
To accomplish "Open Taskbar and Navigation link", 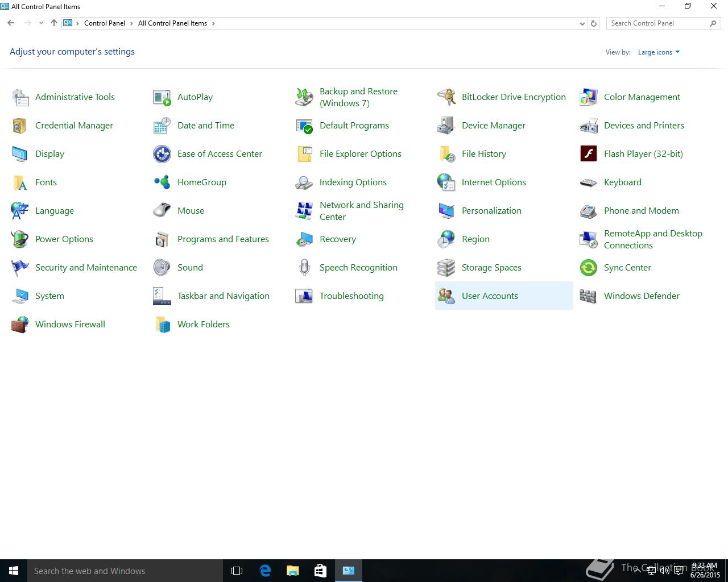I will click(224, 296).
